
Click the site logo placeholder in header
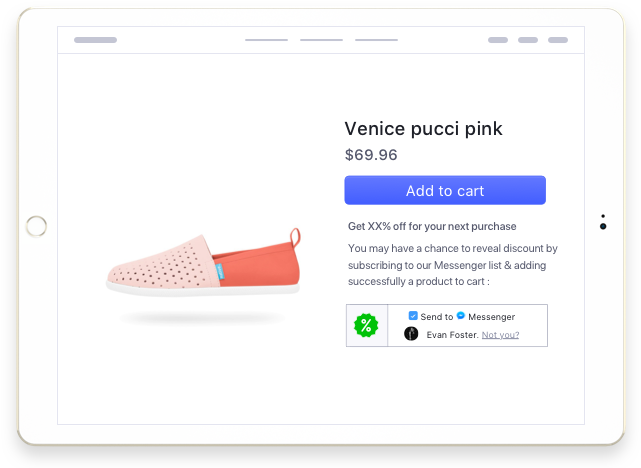95,40
